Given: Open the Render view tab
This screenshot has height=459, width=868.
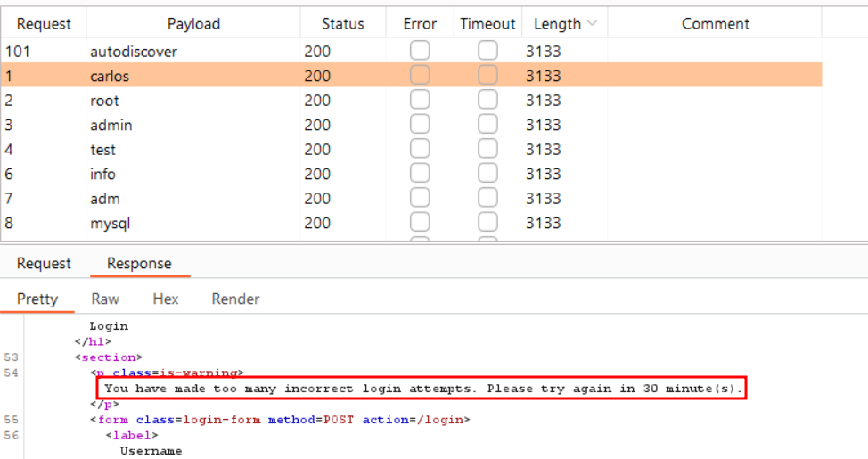Looking at the screenshot, I should (x=235, y=299).
